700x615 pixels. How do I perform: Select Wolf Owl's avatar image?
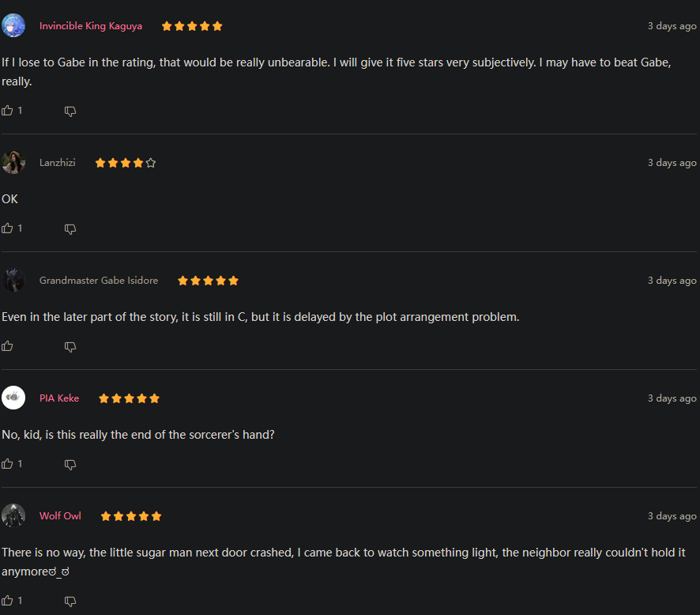[x=13, y=515]
